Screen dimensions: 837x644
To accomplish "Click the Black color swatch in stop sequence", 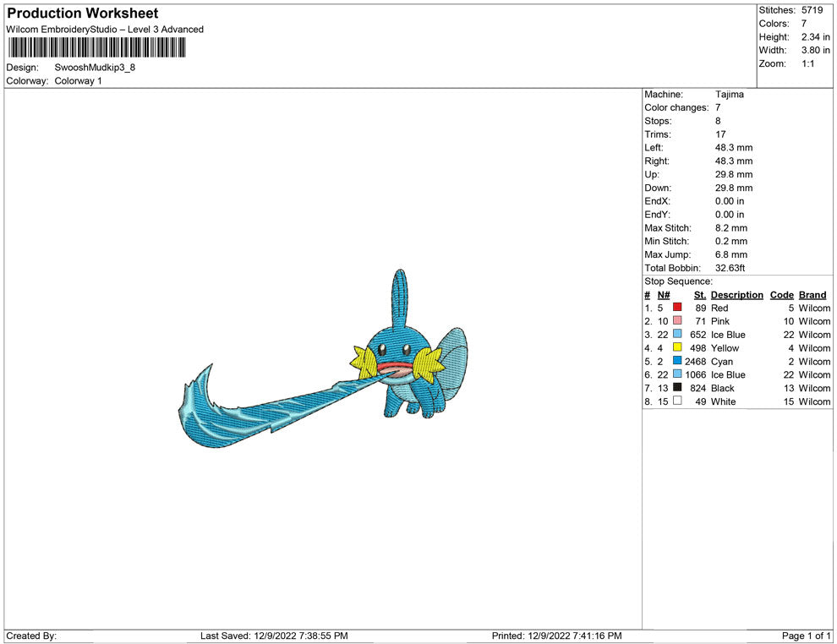I will (677, 387).
